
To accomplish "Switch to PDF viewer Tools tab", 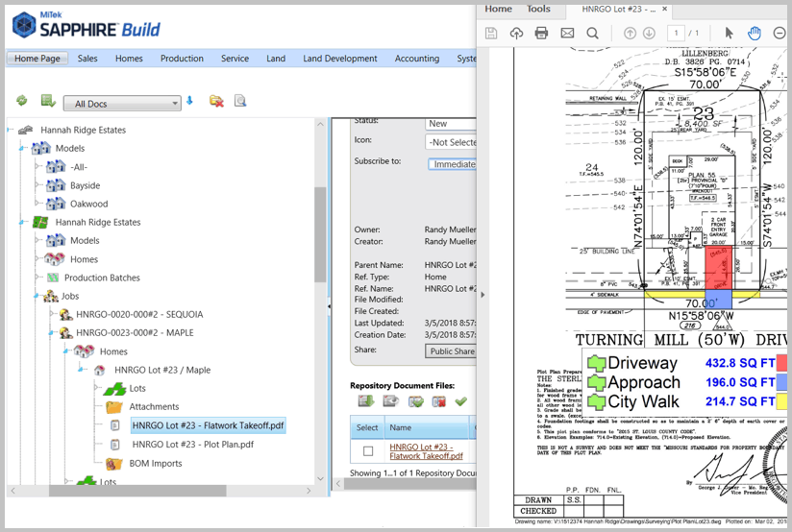I will (538, 9).
